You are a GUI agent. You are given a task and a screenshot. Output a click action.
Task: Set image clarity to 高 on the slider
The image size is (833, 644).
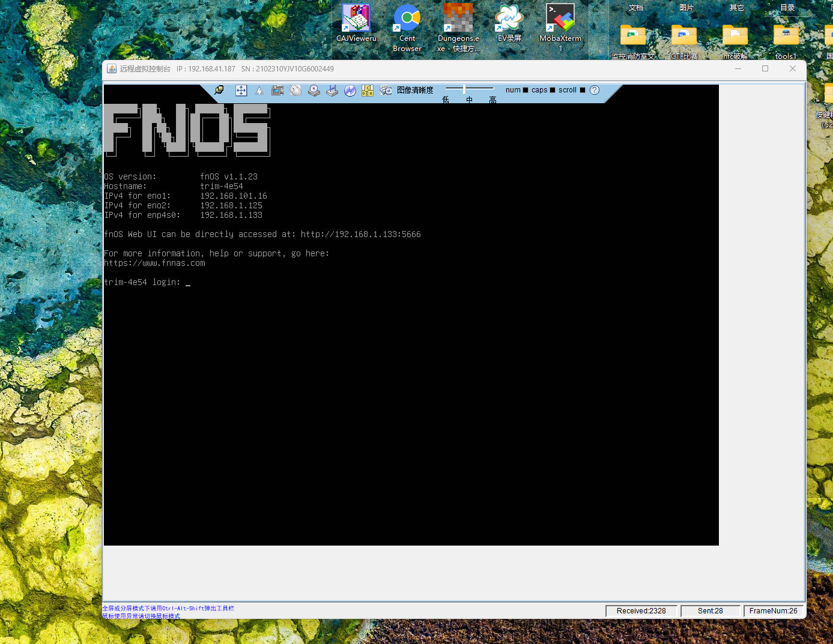(492, 100)
